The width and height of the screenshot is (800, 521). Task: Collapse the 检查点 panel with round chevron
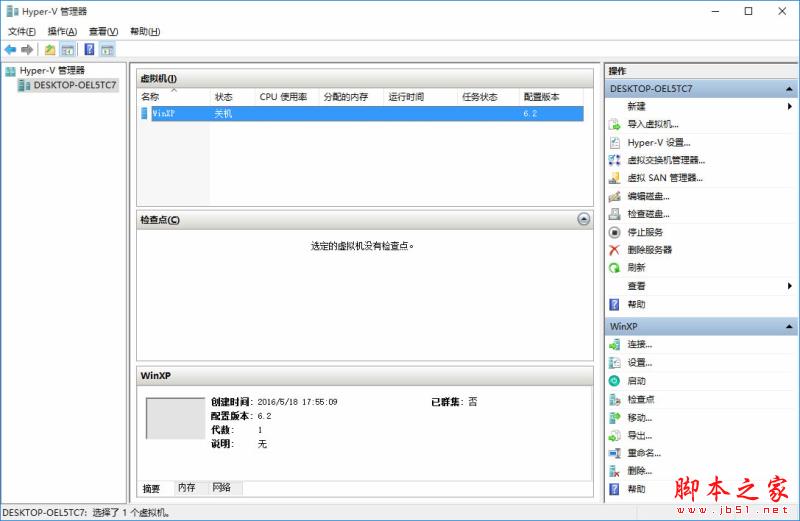click(584, 219)
